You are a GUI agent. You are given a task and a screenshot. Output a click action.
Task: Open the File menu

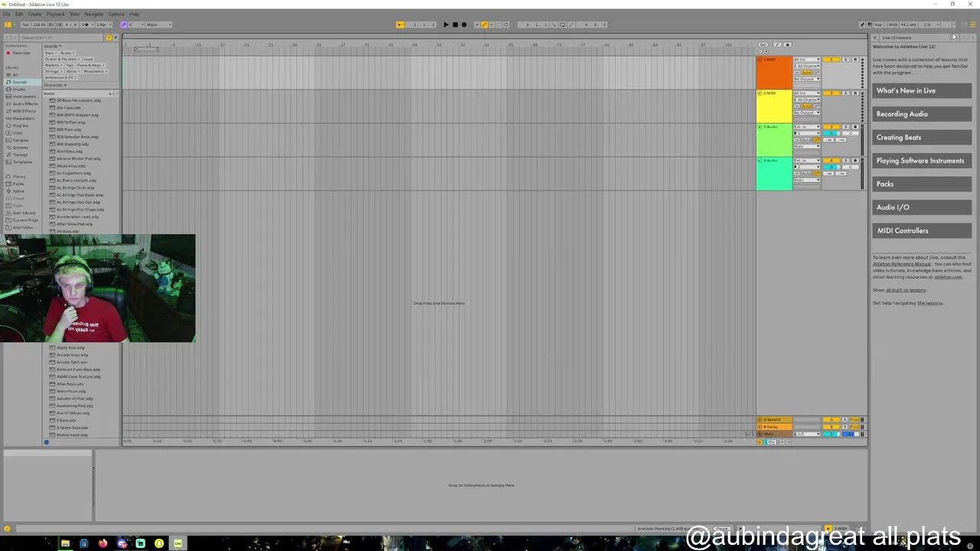coord(6,14)
